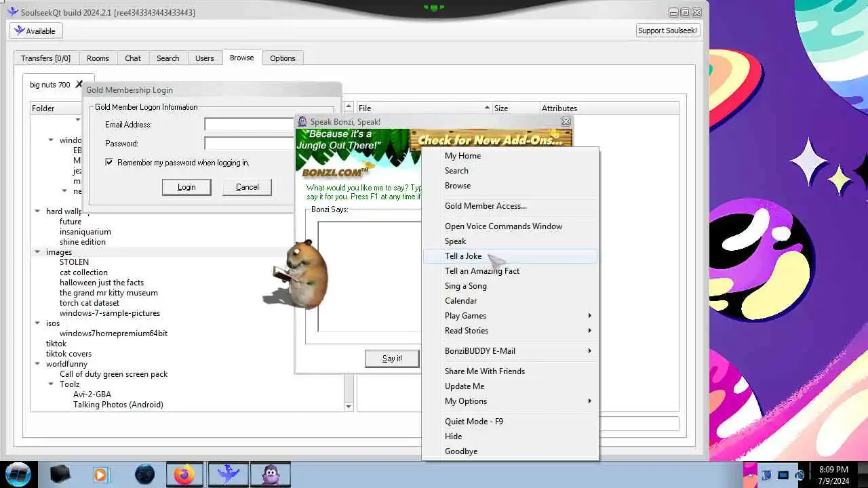
Task: Open the My Options submenu
Action: 510,401
